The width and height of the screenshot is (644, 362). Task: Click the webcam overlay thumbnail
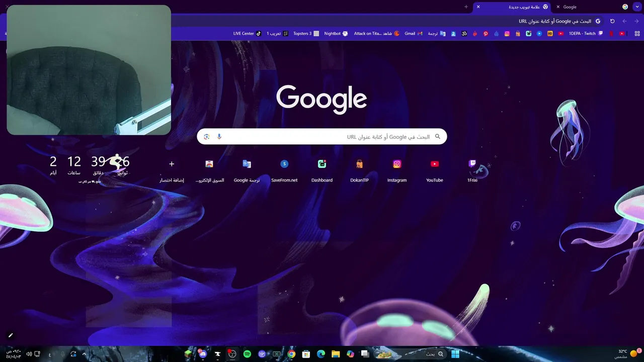pos(89,70)
